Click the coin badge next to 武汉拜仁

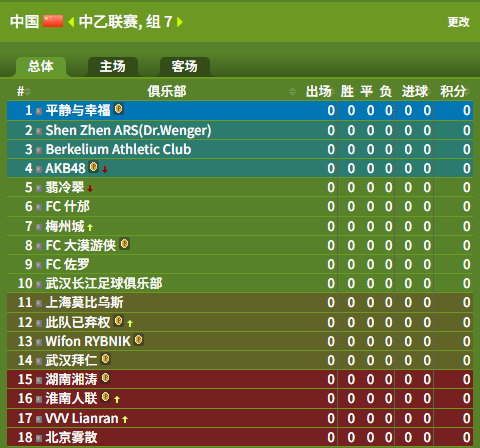point(105,359)
